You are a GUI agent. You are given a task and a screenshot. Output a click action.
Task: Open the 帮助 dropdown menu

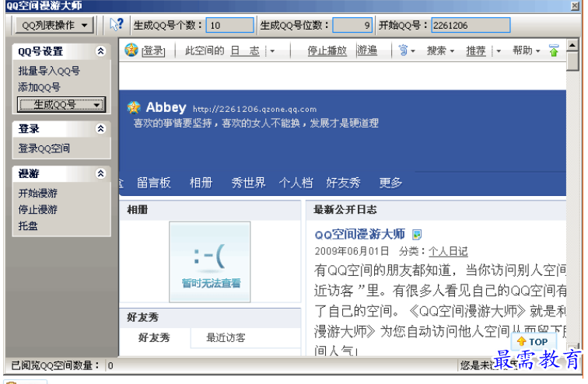526,51
